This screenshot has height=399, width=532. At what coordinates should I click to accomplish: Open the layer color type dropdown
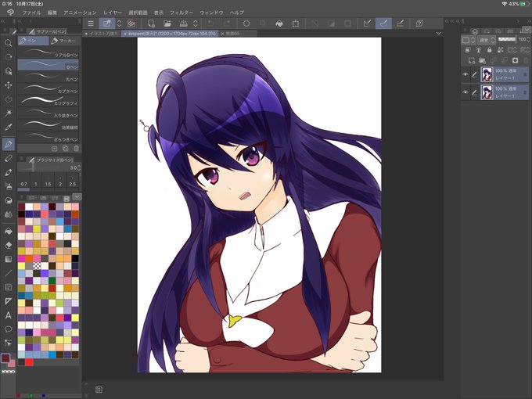pyautogui.click(x=469, y=40)
